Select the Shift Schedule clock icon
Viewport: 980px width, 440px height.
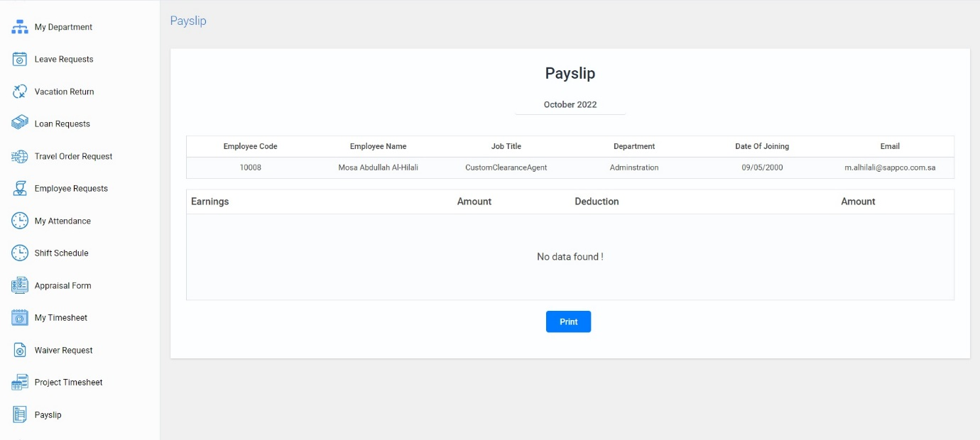19,253
